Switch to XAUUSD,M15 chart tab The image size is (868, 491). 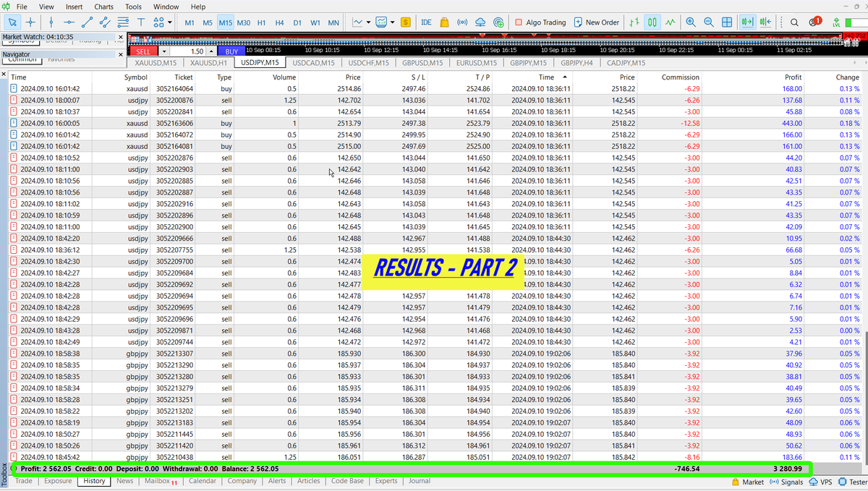pos(156,63)
